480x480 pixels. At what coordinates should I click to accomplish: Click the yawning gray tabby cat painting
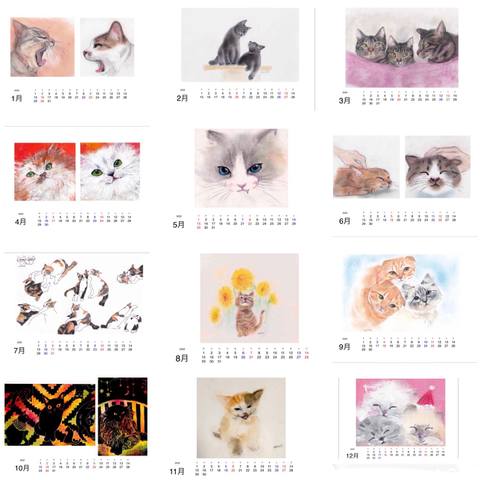pos(42,47)
